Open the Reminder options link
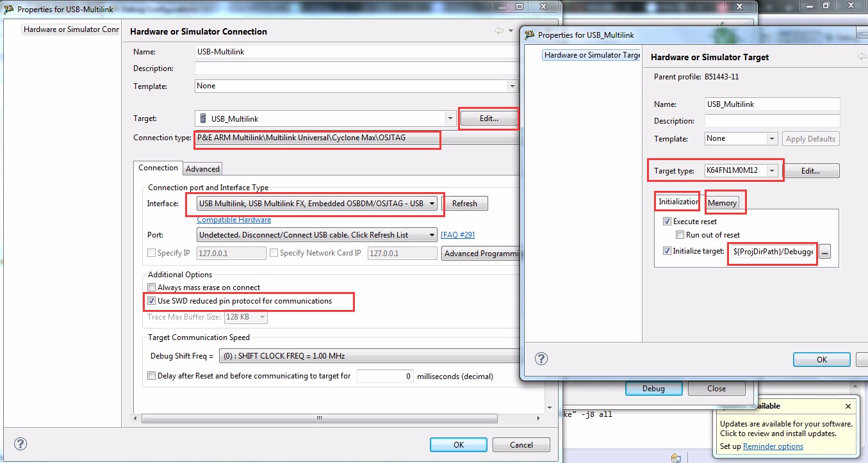This screenshot has height=463, width=868. 773,446
